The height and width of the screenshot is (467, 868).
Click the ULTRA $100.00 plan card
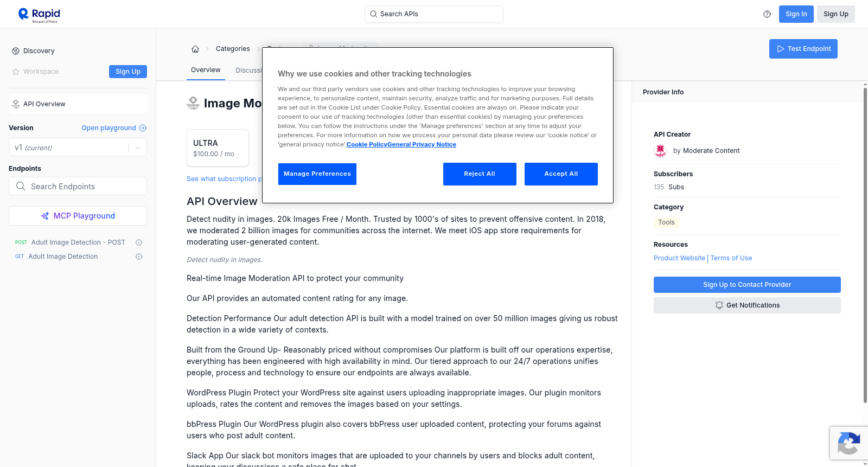(x=218, y=148)
